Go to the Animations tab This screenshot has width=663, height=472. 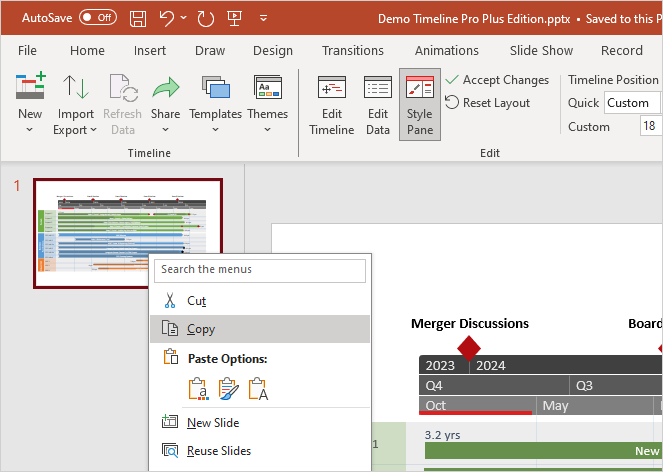pos(447,51)
